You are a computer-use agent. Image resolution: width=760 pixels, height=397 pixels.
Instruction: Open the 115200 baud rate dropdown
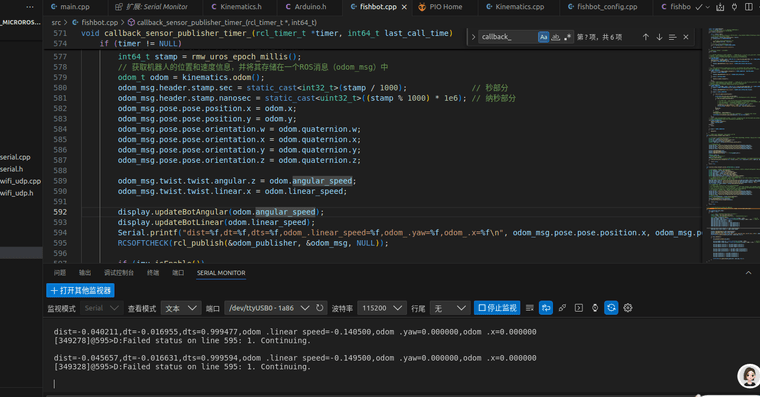coord(381,308)
